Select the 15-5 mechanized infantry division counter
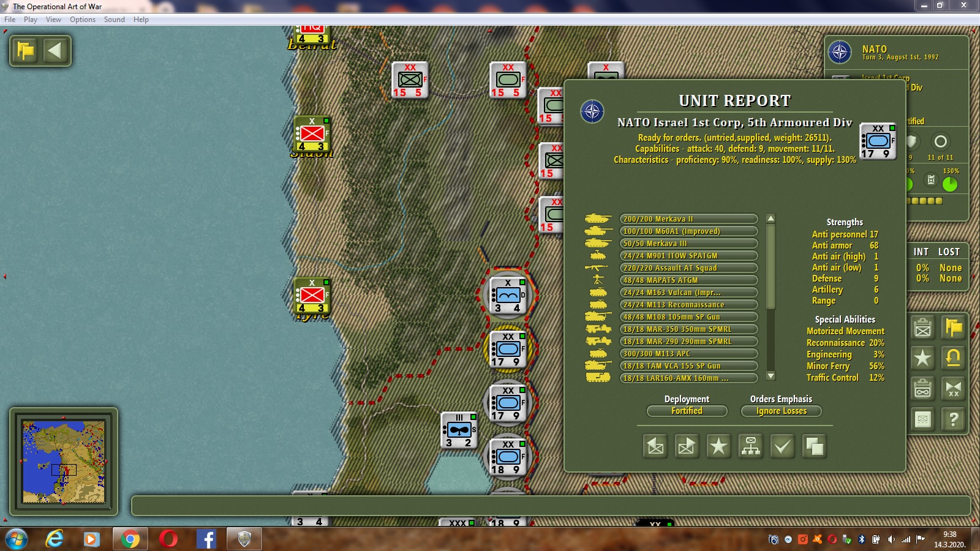Image resolution: width=980 pixels, height=551 pixels. 410,80
